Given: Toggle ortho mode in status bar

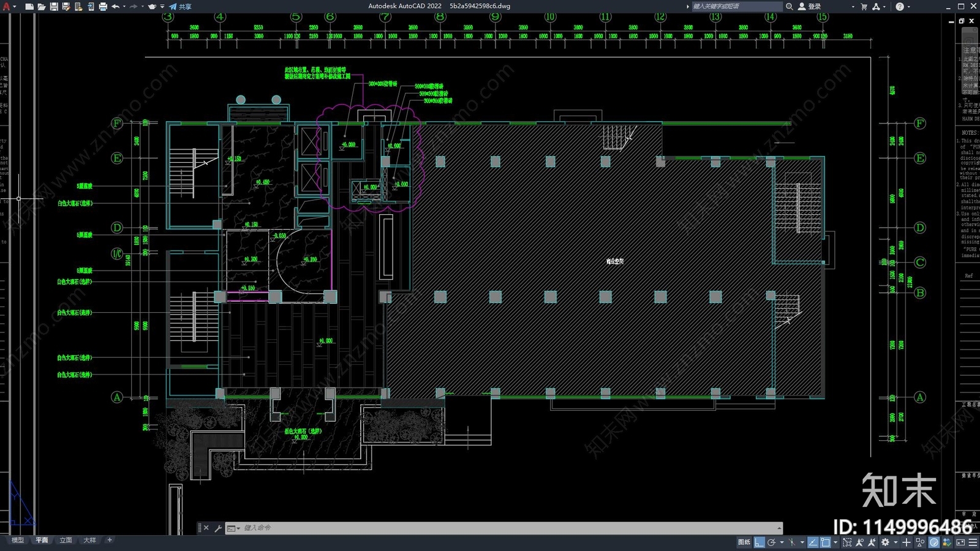Looking at the screenshot, I should point(759,542).
